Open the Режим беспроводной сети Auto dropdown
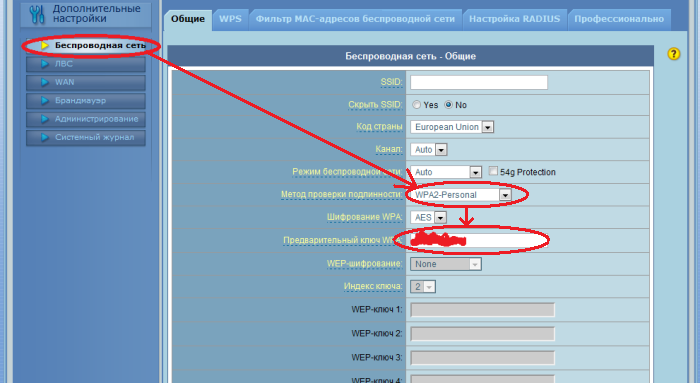The width and height of the screenshot is (700, 383). point(446,172)
